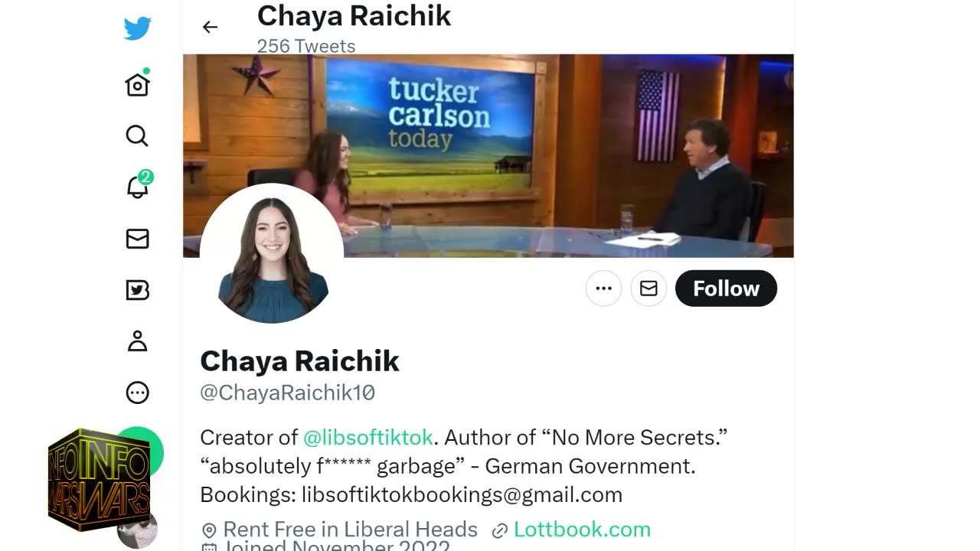Open the @libsoftiktok mention link
Viewport: 980px width, 551px height.
coord(368,437)
